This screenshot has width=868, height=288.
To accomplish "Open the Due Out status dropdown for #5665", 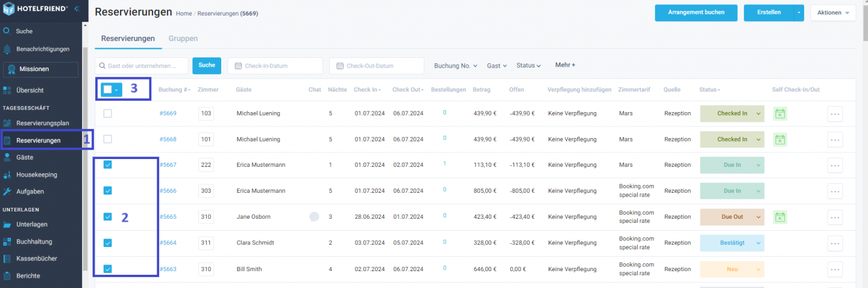I will [732, 217].
